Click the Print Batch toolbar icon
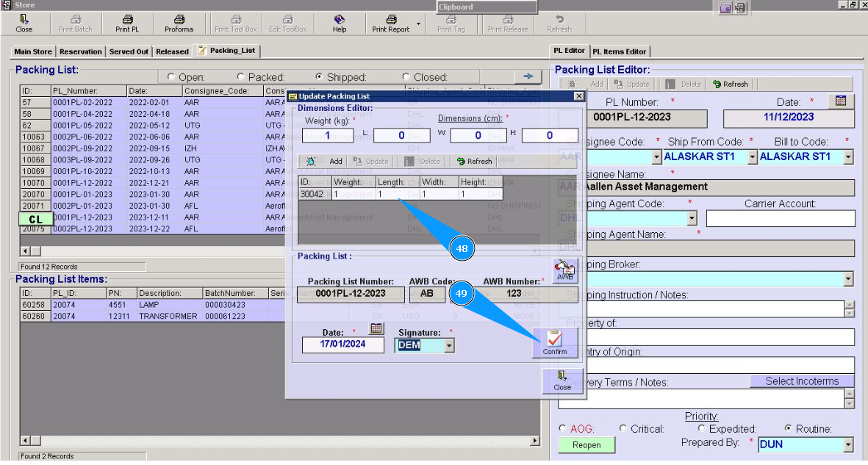Screen dimensions: 868x465 tap(75, 24)
